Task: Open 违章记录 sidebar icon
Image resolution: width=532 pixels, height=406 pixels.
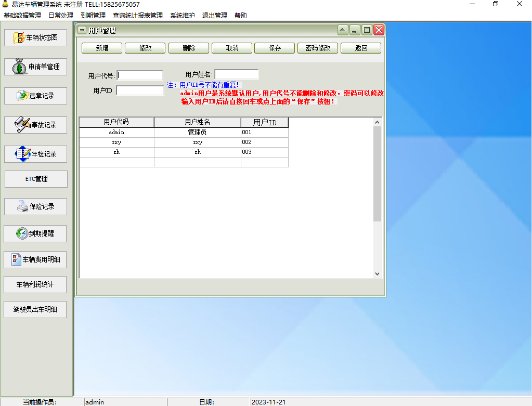Action: coord(22,96)
